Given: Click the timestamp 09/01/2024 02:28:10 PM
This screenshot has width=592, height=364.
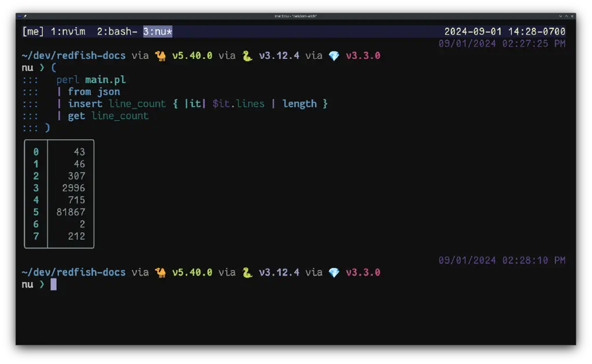Looking at the screenshot, I should click(502, 260).
